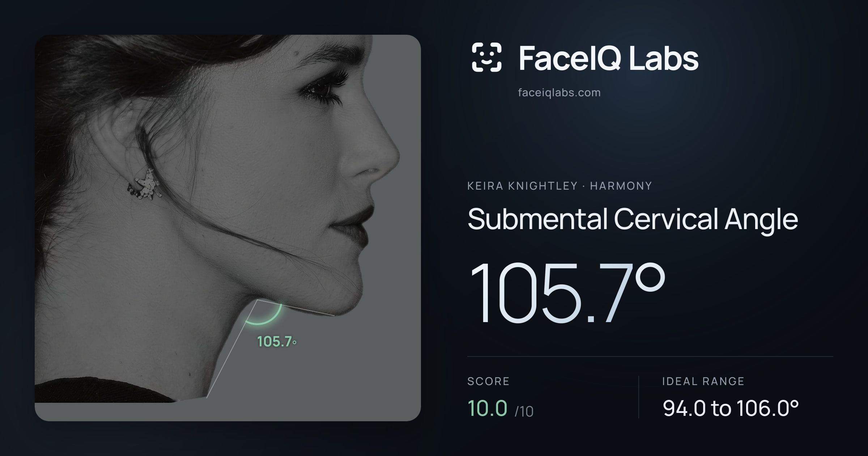Click the IDEAL RANGE label

(x=703, y=381)
